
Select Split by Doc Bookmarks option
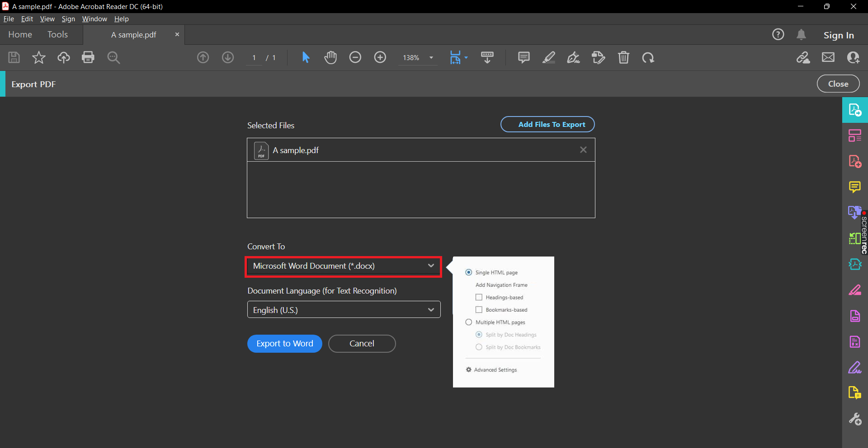coord(479,347)
